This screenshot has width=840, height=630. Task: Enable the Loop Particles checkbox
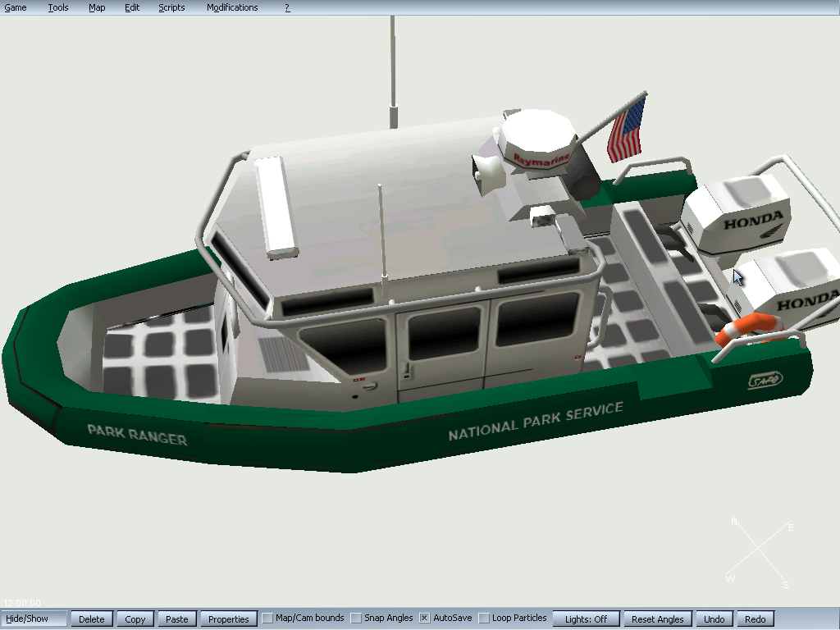click(x=484, y=619)
